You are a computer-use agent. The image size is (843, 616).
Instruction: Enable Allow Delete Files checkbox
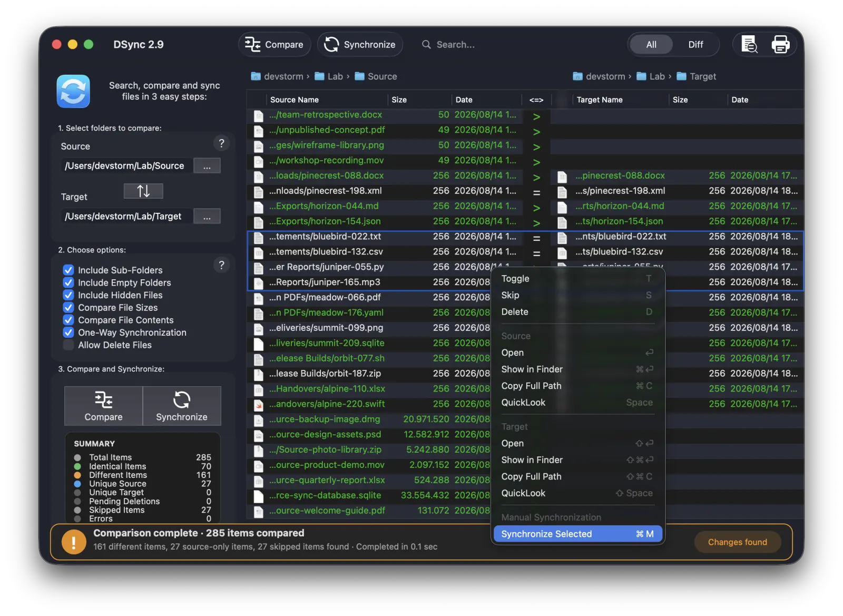coord(68,345)
